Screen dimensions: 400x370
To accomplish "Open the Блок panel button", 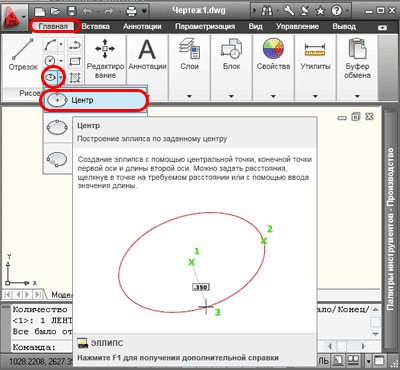I will (231, 54).
